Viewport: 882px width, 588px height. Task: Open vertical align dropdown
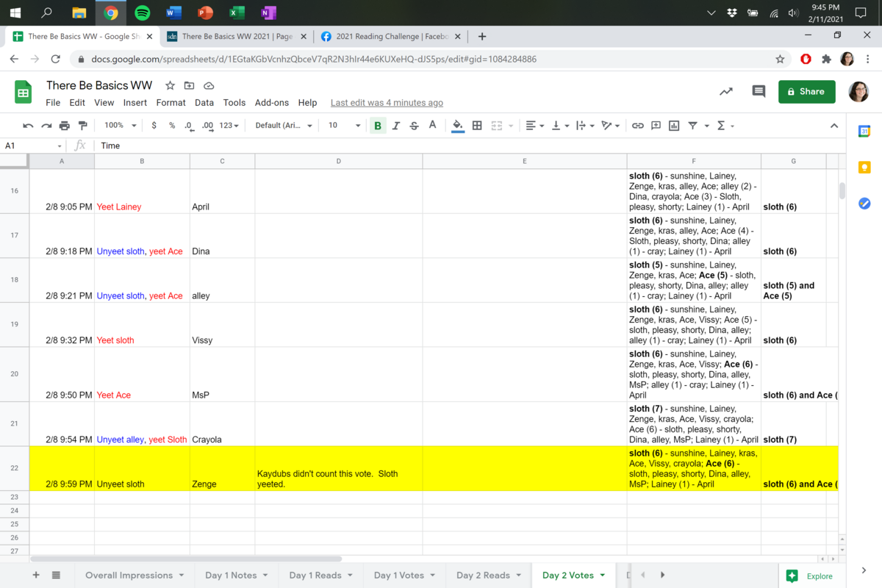559,126
